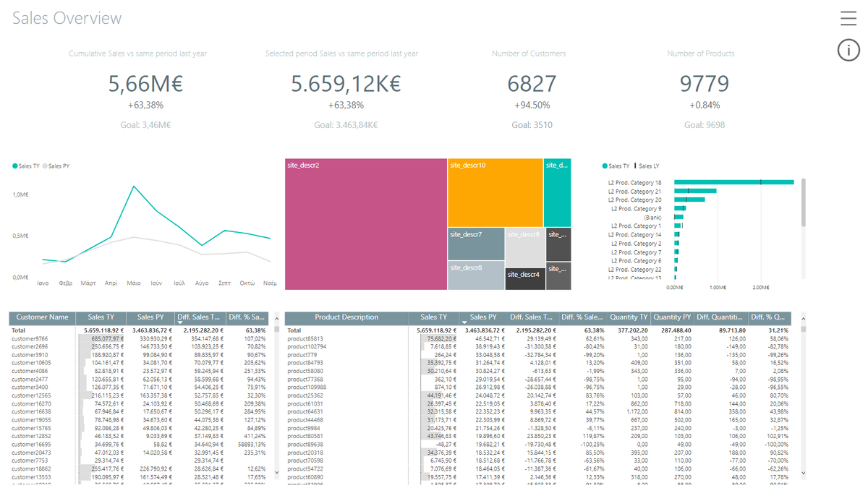Click sort arrow under product Sales PY header
This screenshot has height=488, width=868.
[x=464, y=323]
